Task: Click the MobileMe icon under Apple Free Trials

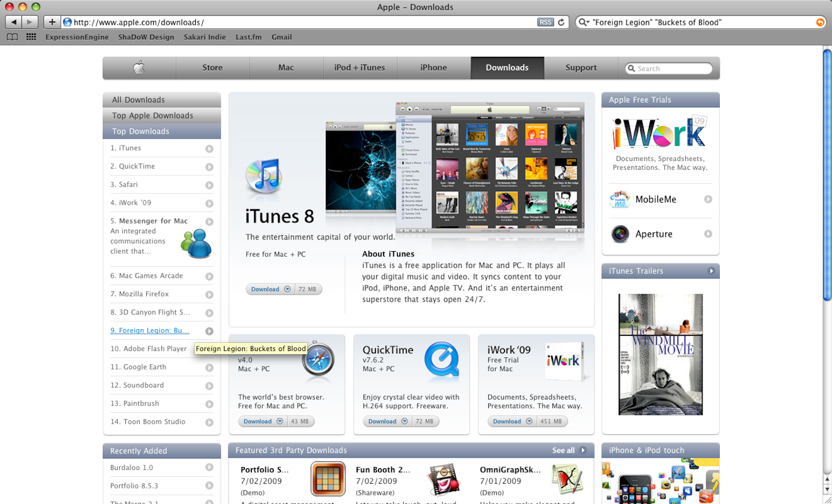Action: 619,199
